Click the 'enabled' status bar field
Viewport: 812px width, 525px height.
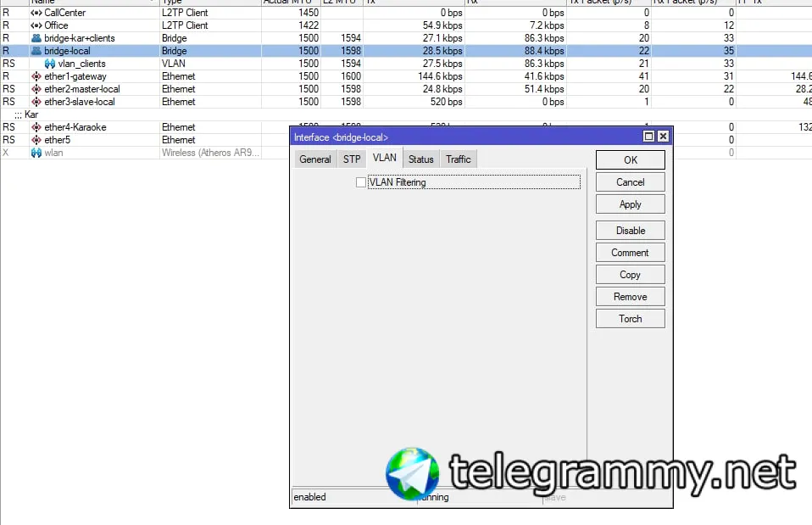(x=353, y=497)
